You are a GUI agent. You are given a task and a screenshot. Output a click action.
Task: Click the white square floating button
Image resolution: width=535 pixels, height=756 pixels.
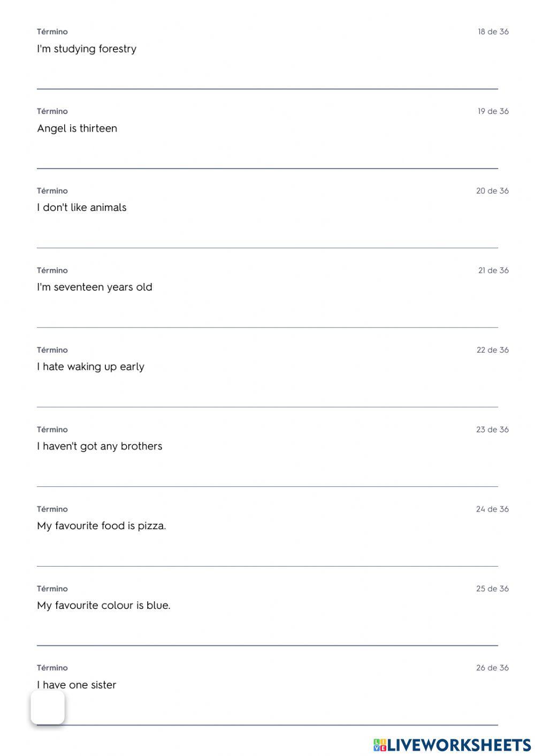tap(48, 707)
